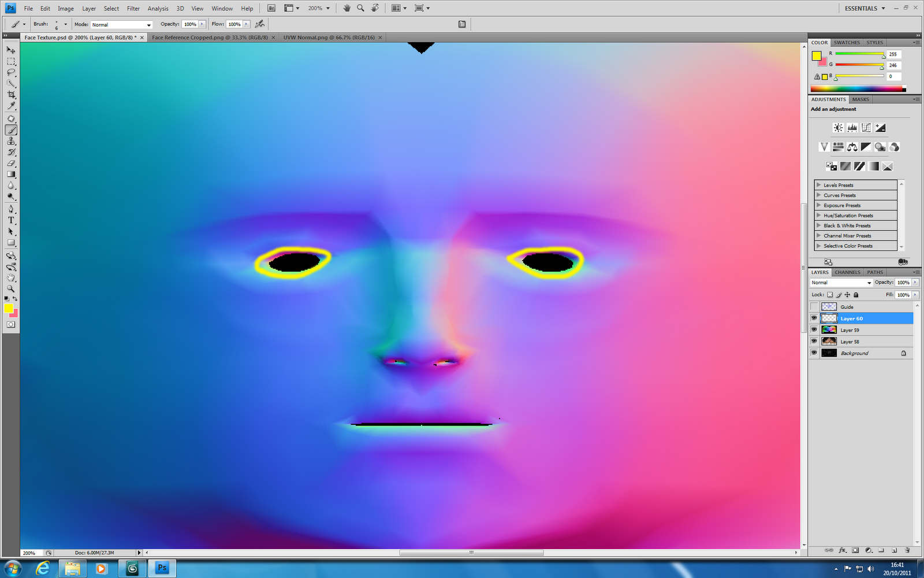Viewport: 924px width, 578px height.
Task: Add a layer mask to Layer 60
Action: pos(856,550)
